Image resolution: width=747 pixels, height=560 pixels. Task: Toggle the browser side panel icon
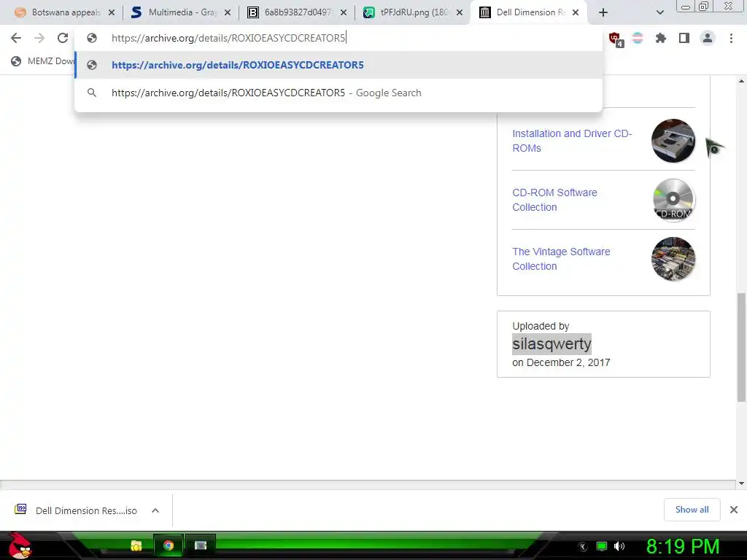[684, 38]
